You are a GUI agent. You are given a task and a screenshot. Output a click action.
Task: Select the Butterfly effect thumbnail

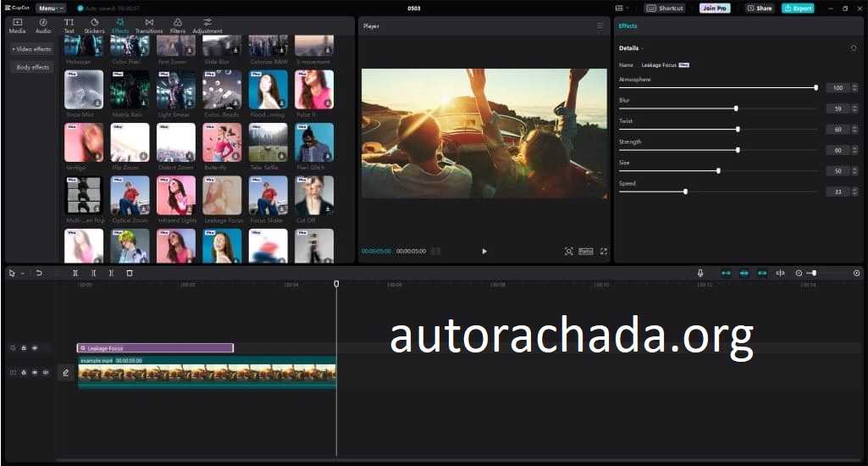tap(222, 142)
